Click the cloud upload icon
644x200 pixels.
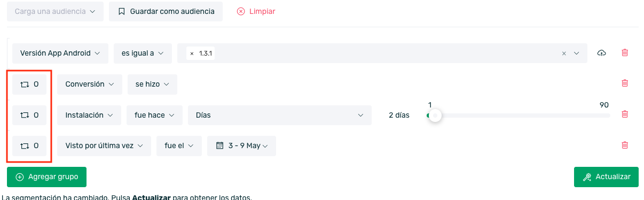point(602,53)
